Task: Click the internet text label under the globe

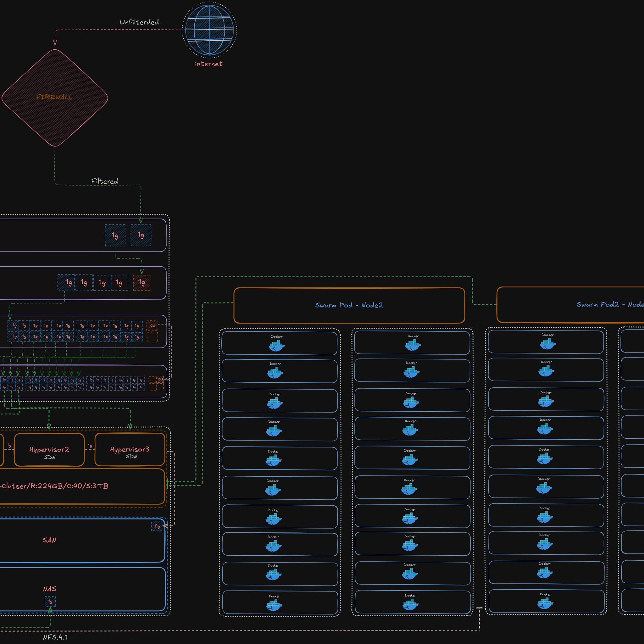Action: 209,64
